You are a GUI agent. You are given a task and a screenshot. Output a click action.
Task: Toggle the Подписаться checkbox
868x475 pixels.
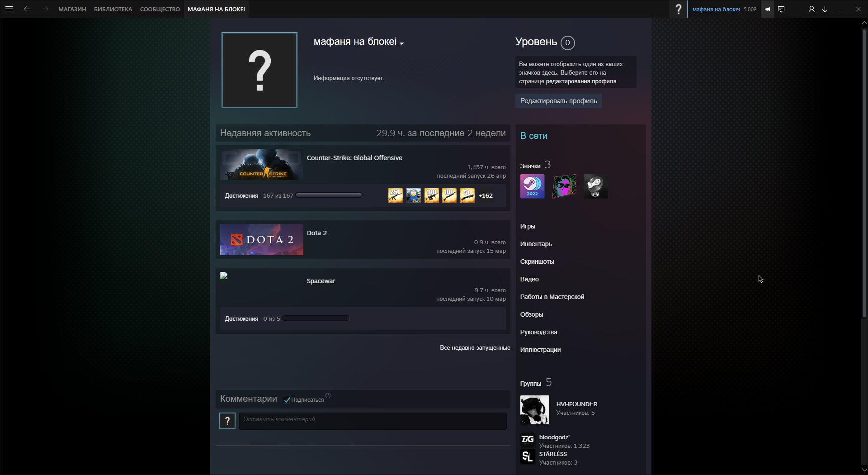[x=287, y=400]
